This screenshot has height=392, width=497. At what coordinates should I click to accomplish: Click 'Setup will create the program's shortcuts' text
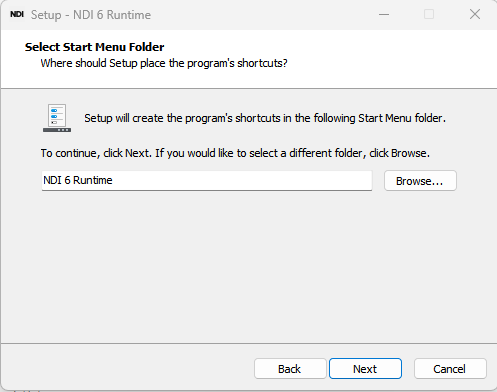(x=265, y=118)
